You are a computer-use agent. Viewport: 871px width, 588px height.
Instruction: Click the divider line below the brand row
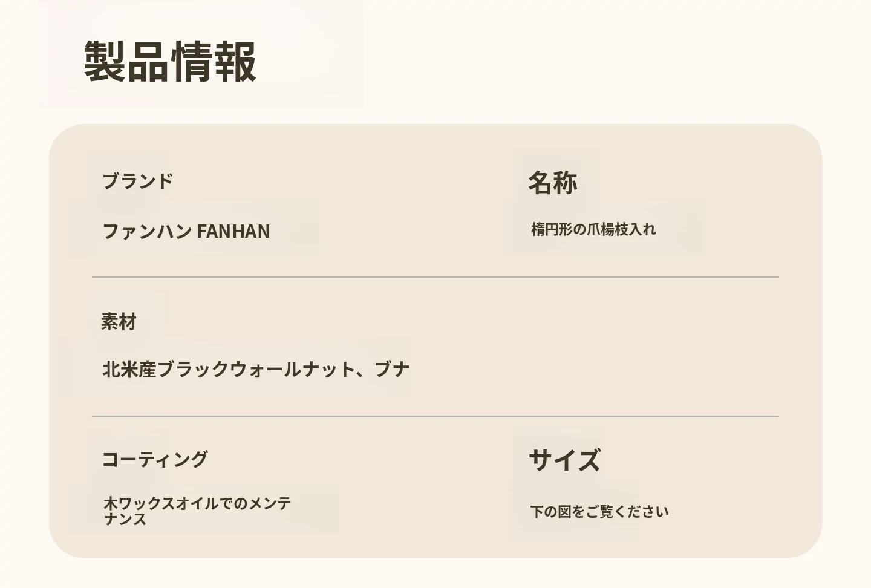point(435,277)
